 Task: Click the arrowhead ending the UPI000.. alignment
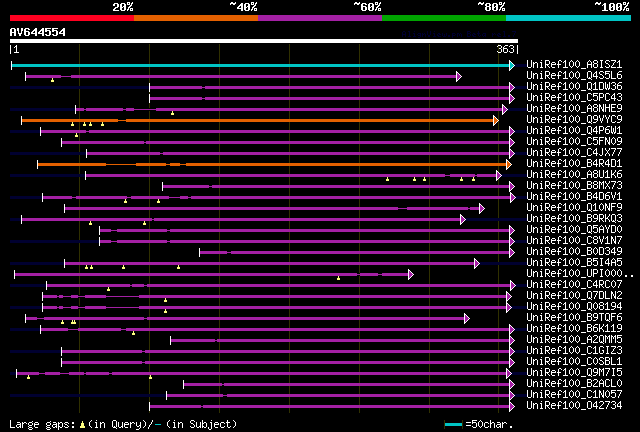coord(411,275)
